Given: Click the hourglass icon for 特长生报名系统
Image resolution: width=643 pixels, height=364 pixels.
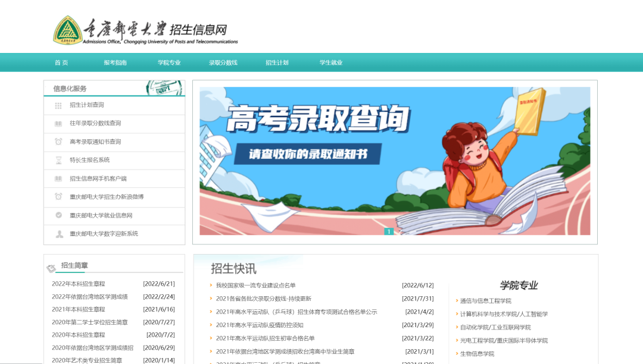Looking at the screenshot, I should pyautogui.click(x=58, y=159).
